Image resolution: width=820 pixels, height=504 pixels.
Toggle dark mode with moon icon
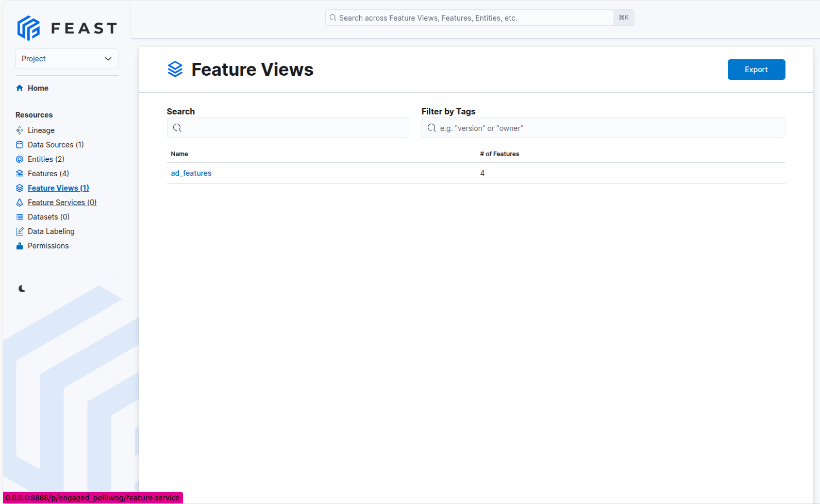click(22, 289)
